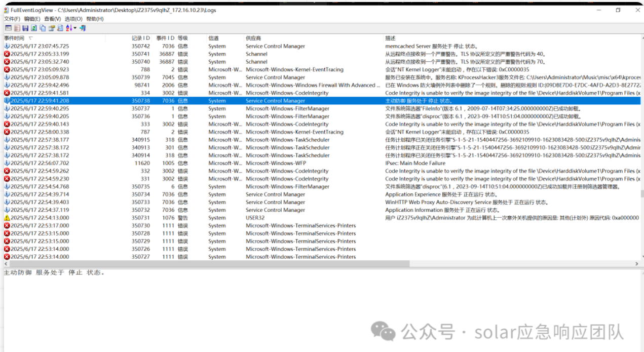Open the sort options dropdown arrow

tap(75, 28)
